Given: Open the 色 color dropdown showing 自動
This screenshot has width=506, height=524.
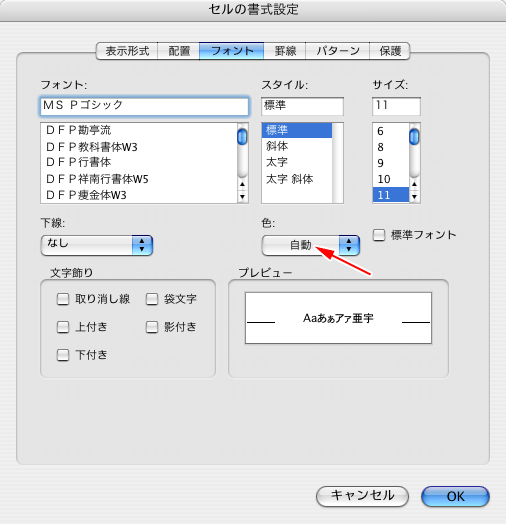Looking at the screenshot, I should click(x=310, y=245).
